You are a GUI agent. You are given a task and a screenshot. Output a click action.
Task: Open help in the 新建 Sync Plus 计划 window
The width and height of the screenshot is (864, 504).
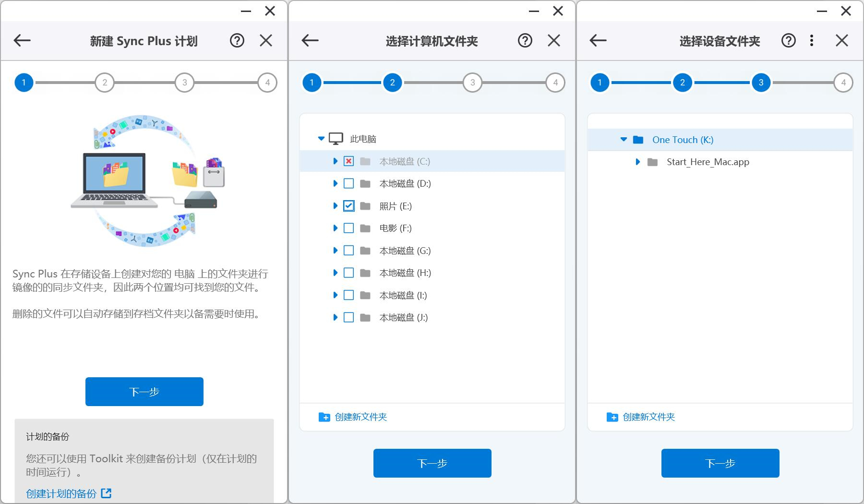point(236,41)
